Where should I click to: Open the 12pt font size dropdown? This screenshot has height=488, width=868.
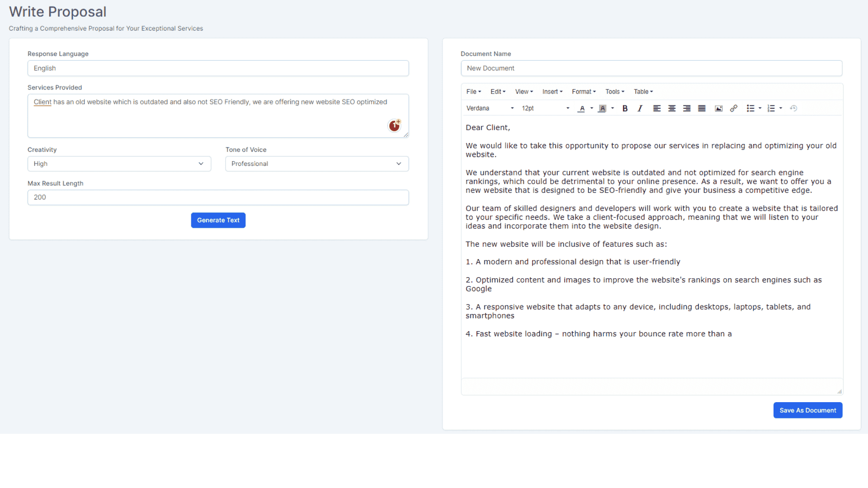tap(545, 108)
